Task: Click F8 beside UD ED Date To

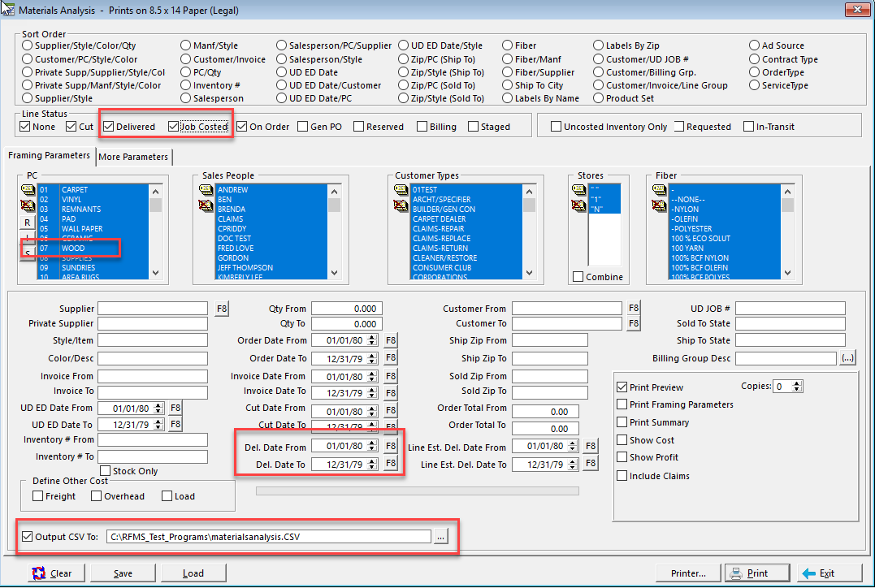Action: [175, 425]
